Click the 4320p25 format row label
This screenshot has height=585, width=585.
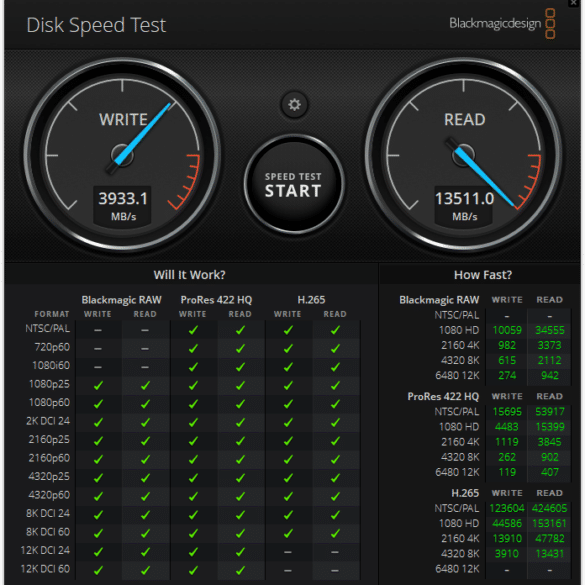[49, 476]
